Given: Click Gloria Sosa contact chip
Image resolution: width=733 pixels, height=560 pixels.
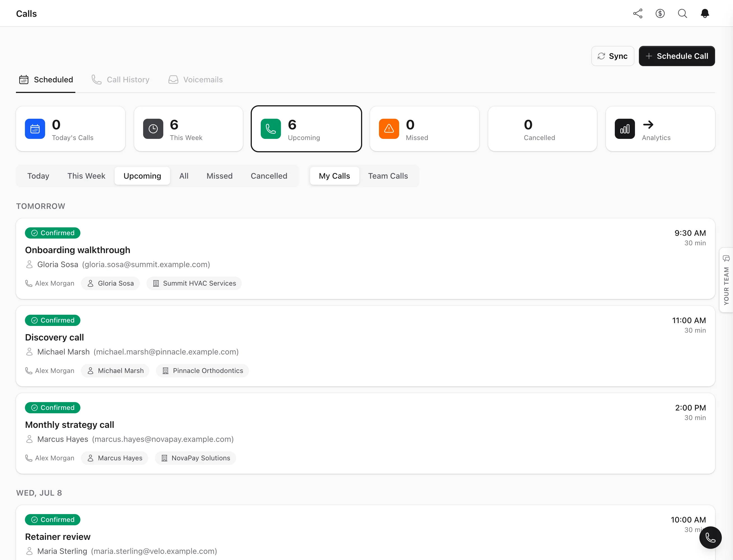Looking at the screenshot, I should click(110, 283).
